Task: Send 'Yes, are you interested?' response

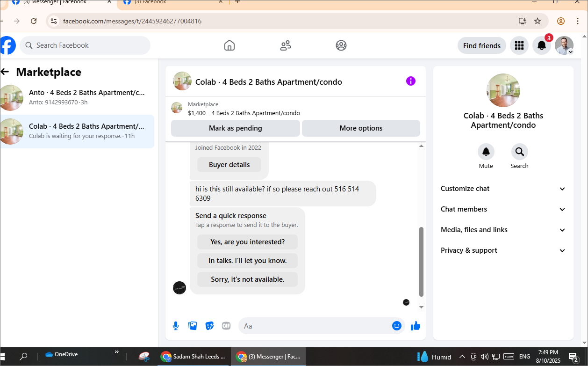Action: (x=247, y=242)
